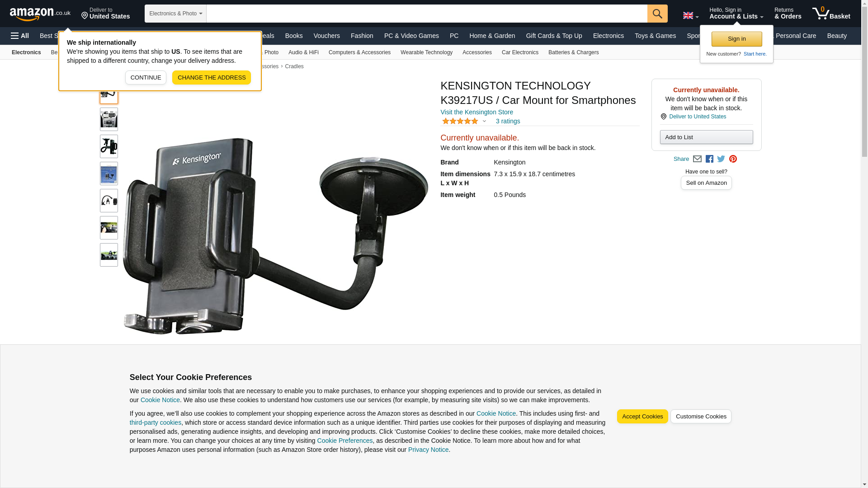Click into the search input field
The image size is (868, 488).
tap(427, 14)
